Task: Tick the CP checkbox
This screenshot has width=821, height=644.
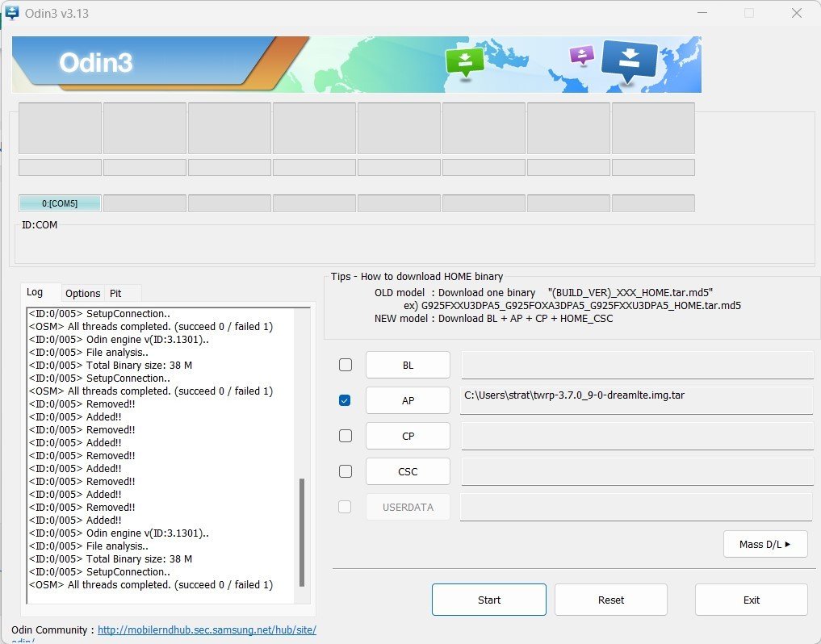Action: click(346, 436)
